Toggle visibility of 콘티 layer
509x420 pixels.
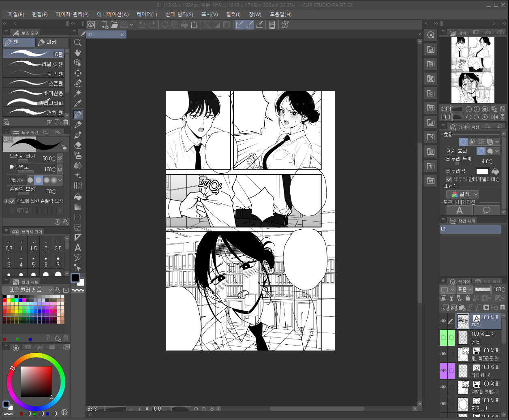point(443,337)
